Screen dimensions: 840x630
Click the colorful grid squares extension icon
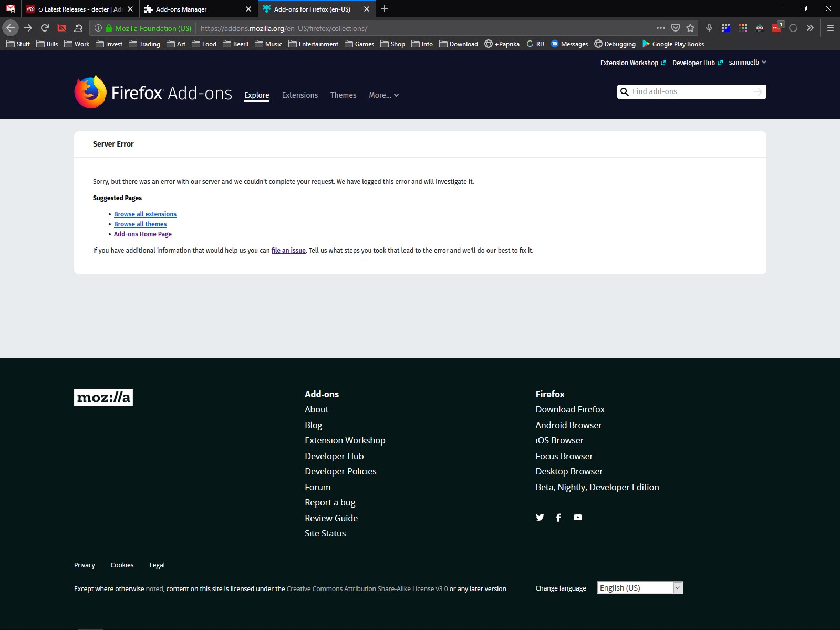point(743,28)
